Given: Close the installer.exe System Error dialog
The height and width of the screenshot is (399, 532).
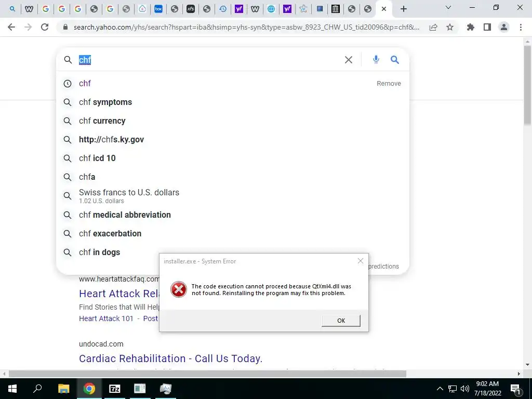Looking at the screenshot, I should 361,261.
